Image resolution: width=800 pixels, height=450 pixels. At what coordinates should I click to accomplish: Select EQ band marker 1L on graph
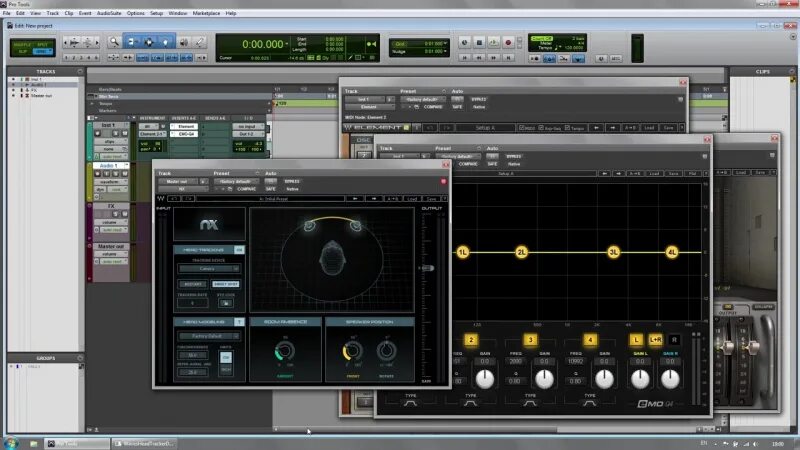[462, 252]
